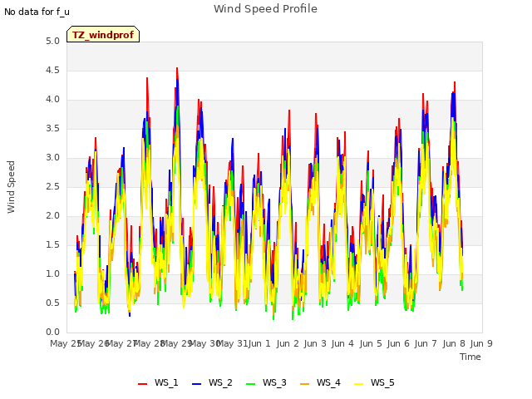Image resolution: width=532 pixels, height=399 pixels.
Task: Click the Jun 1 x-axis date label
Action: (x=259, y=343)
